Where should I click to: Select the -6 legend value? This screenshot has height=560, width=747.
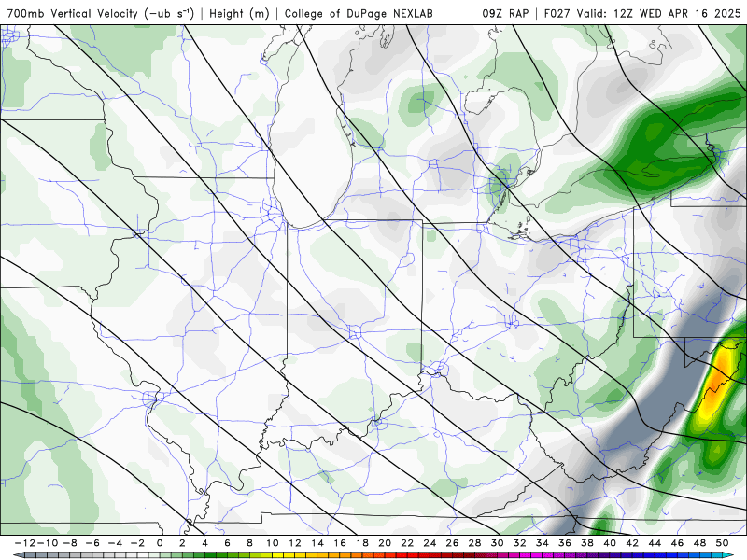(92, 543)
